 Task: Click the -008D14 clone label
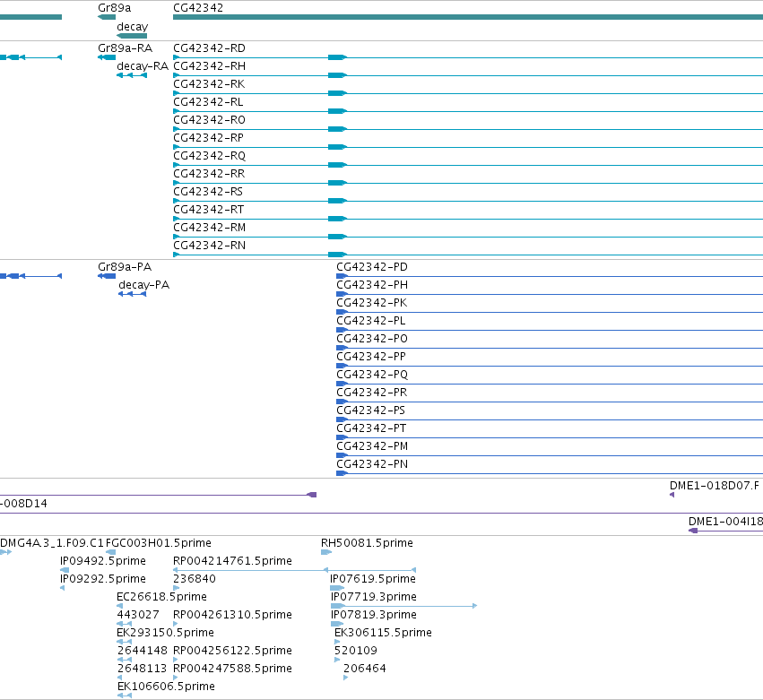(x=24, y=504)
